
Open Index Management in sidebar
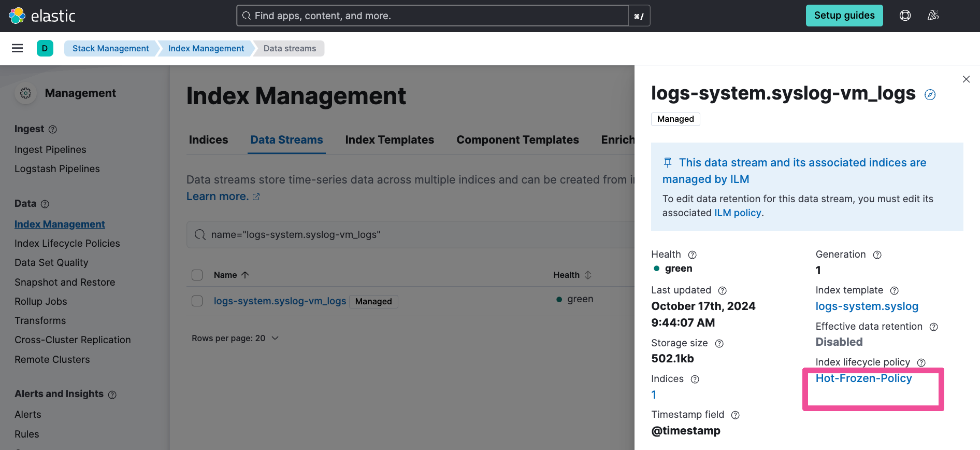pyautogui.click(x=60, y=224)
